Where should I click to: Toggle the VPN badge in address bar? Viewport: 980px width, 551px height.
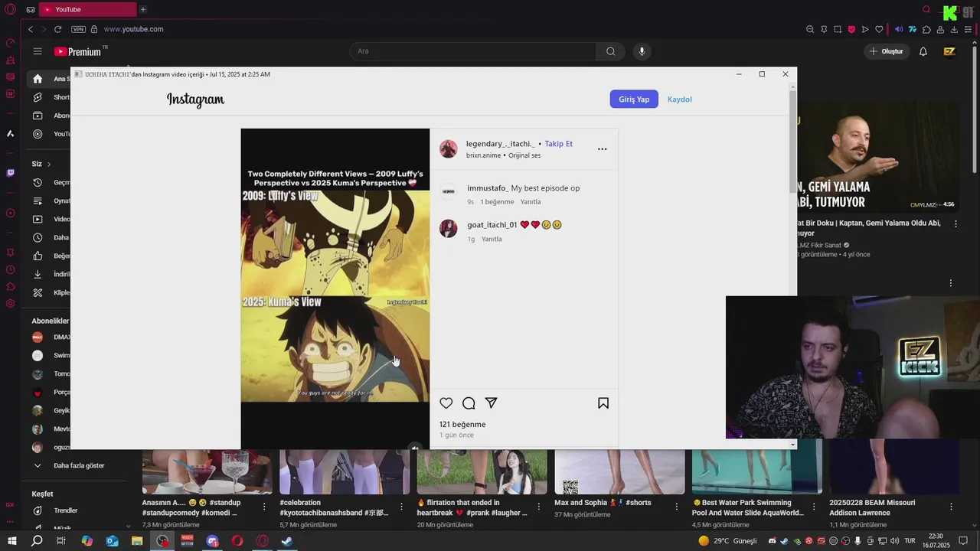[78, 29]
